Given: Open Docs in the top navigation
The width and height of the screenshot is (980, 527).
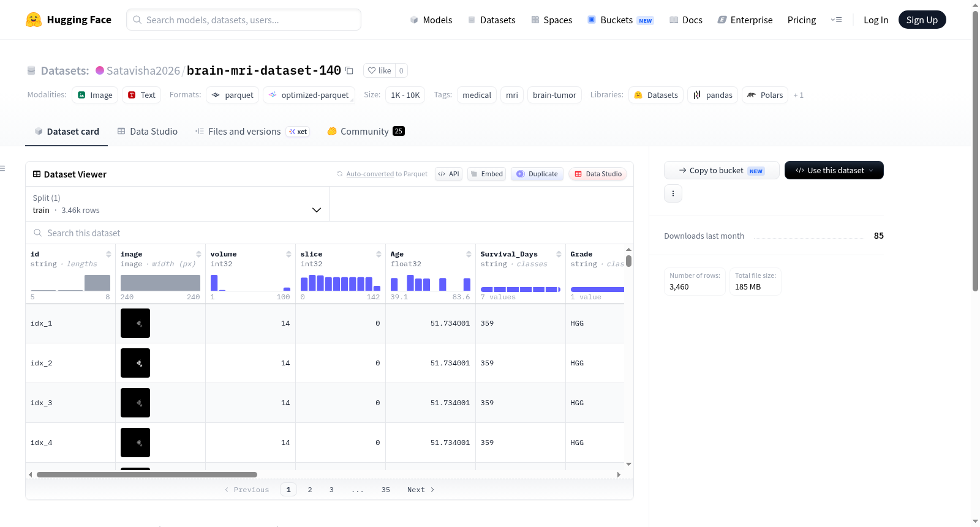Looking at the screenshot, I should tap(686, 20).
